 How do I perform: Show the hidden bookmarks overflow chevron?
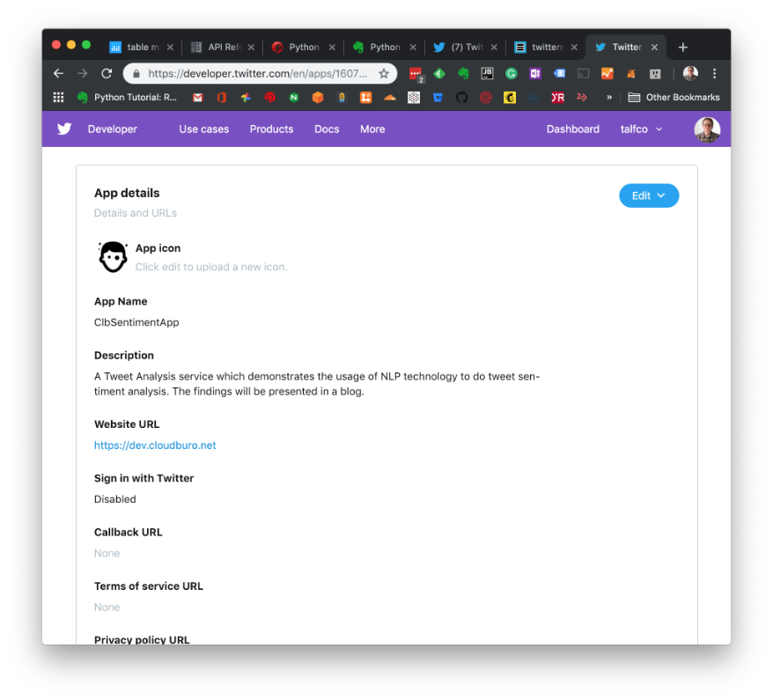[x=608, y=98]
